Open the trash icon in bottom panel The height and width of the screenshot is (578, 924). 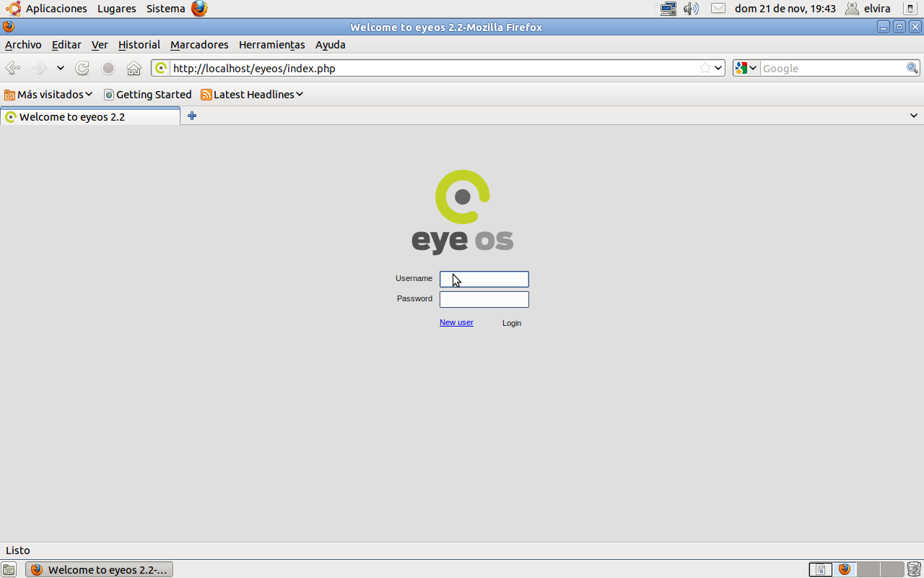click(x=914, y=569)
